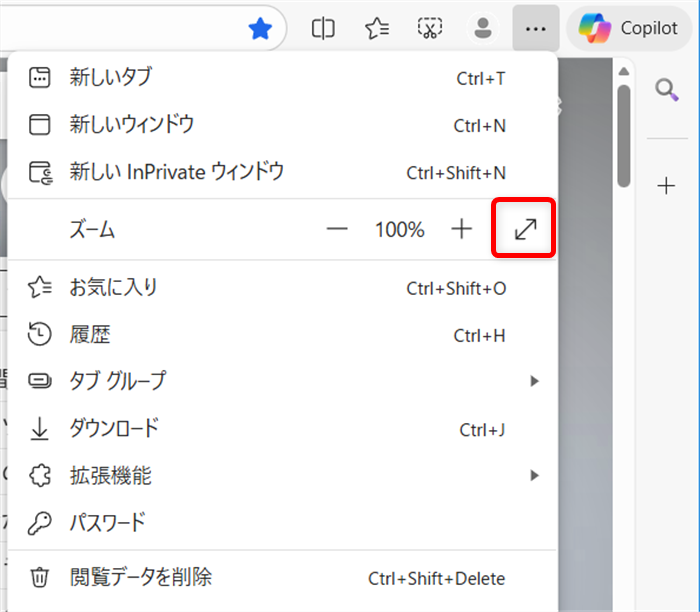Click the sidebar search icon
The width and height of the screenshot is (700, 612).
(x=667, y=90)
